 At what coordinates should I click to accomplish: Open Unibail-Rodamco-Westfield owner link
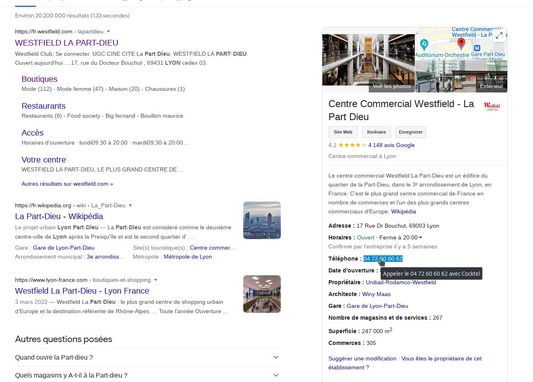[x=401, y=282]
